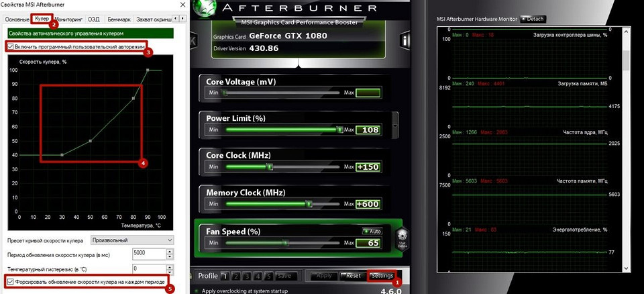This screenshot has height=294, width=644.
Task: Click the Detach button in Hardware Monitor
Action: point(532,19)
